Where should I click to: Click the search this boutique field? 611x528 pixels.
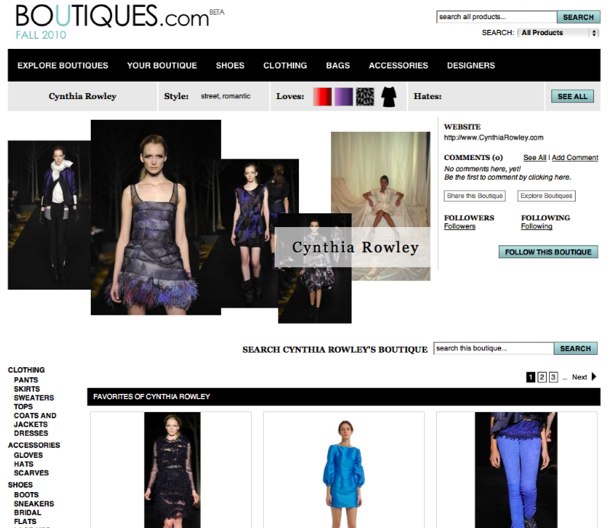pyautogui.click(x=494, y=348)
